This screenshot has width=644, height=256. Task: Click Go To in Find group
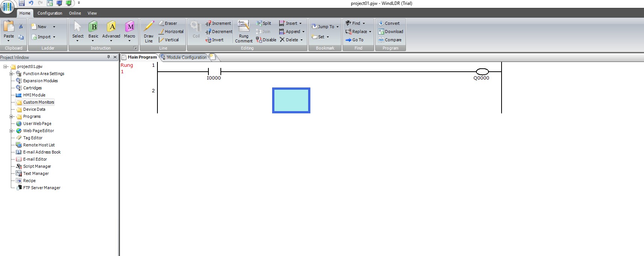[x=354, y=40]
